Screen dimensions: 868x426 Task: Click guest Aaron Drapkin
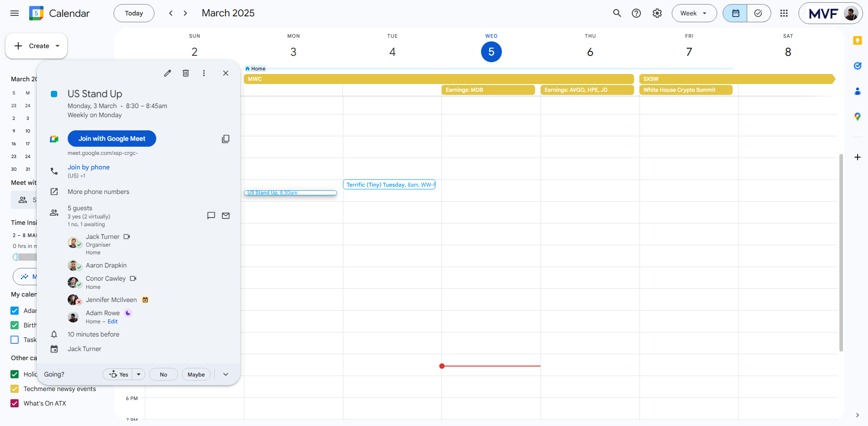pos(106,265)
